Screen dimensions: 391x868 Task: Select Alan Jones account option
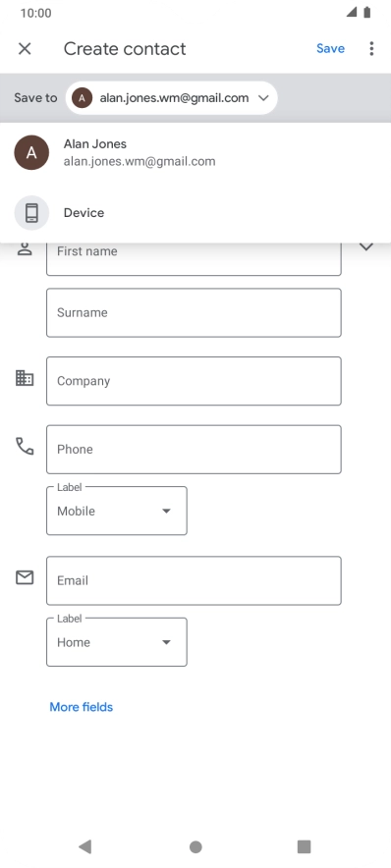(x=195, y=152)
